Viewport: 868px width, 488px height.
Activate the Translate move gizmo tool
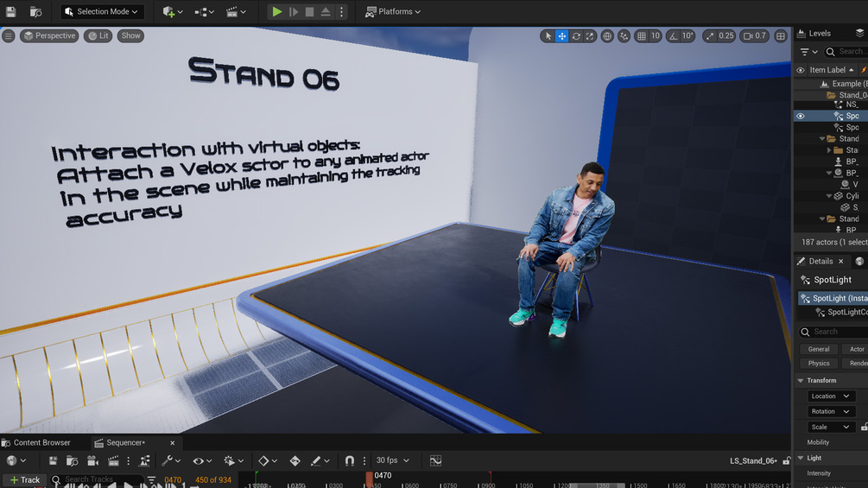click(562, 36)
